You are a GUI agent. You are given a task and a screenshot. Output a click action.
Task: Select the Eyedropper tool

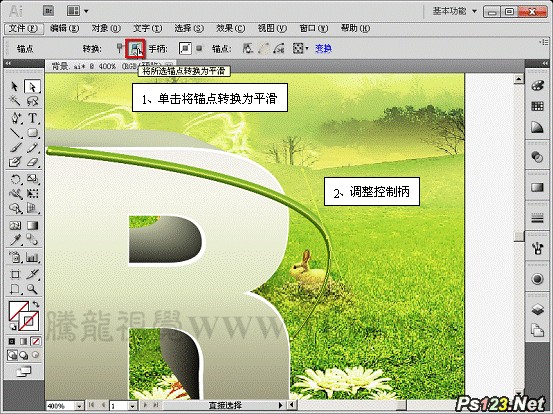click(15, 240)
